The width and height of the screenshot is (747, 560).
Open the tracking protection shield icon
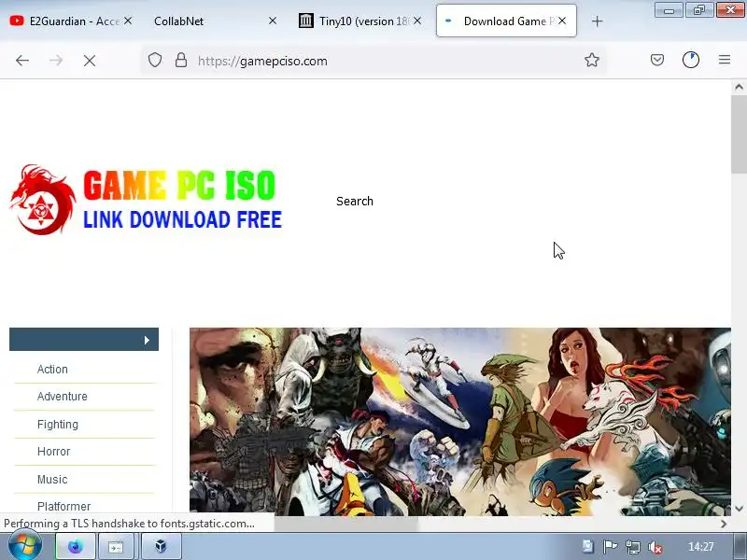pos(155,61)
